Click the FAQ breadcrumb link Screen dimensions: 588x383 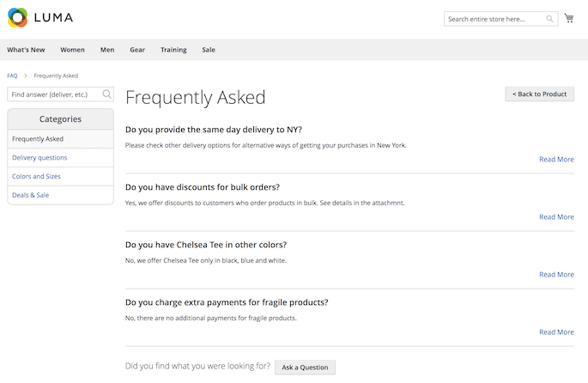tap(12, 76)
